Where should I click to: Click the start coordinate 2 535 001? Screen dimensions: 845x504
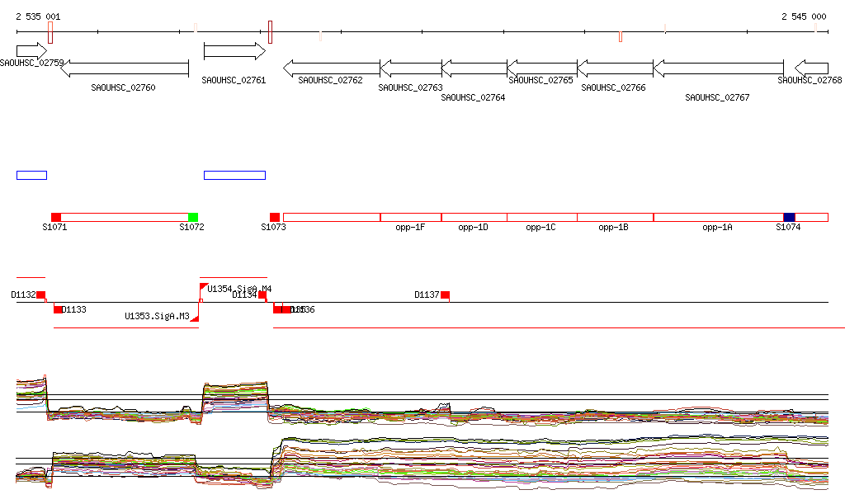coord(38,16)
